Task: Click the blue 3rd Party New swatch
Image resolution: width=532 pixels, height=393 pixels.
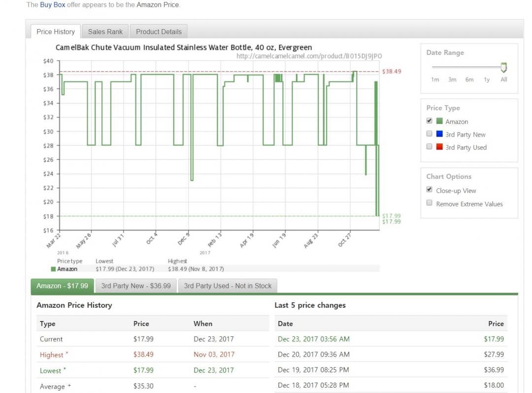Action: point(439,134)
